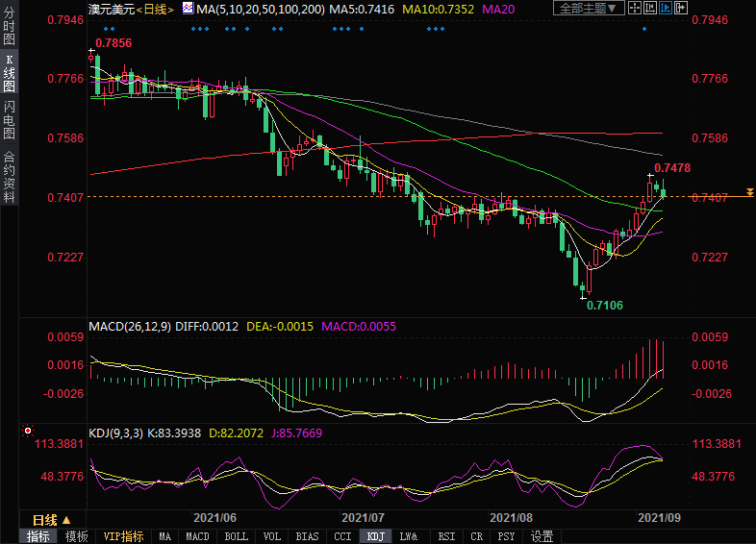Switch to the 模板 tab
Viewport: 756px width, 544px height.
point(76,536)
